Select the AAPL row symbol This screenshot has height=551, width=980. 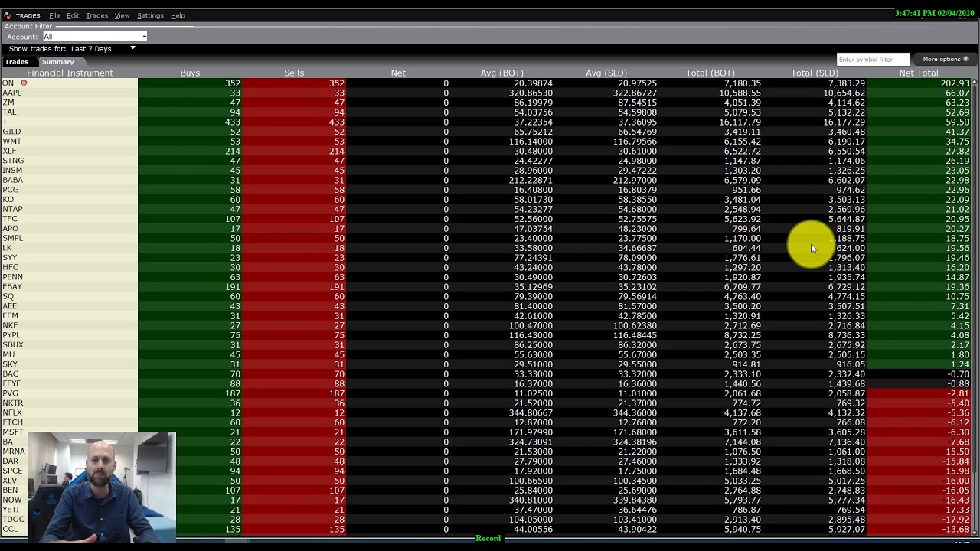(11, 93)
